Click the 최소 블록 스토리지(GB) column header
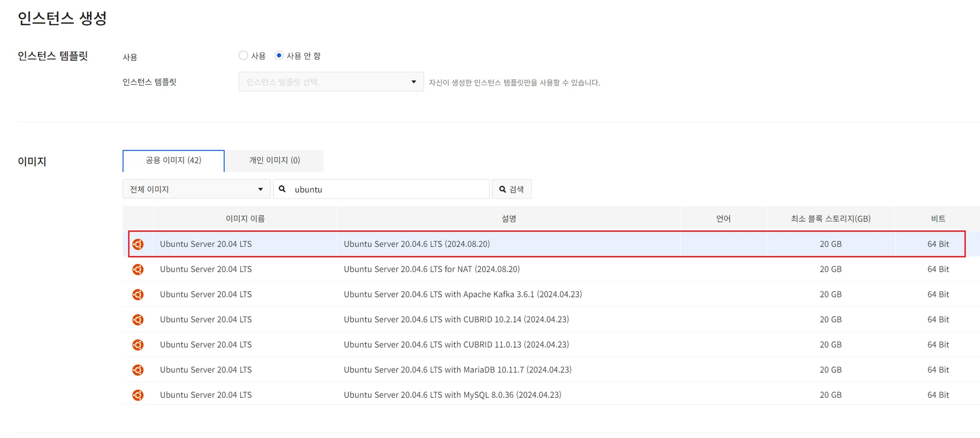980x438 pixels. click(831, 219)
